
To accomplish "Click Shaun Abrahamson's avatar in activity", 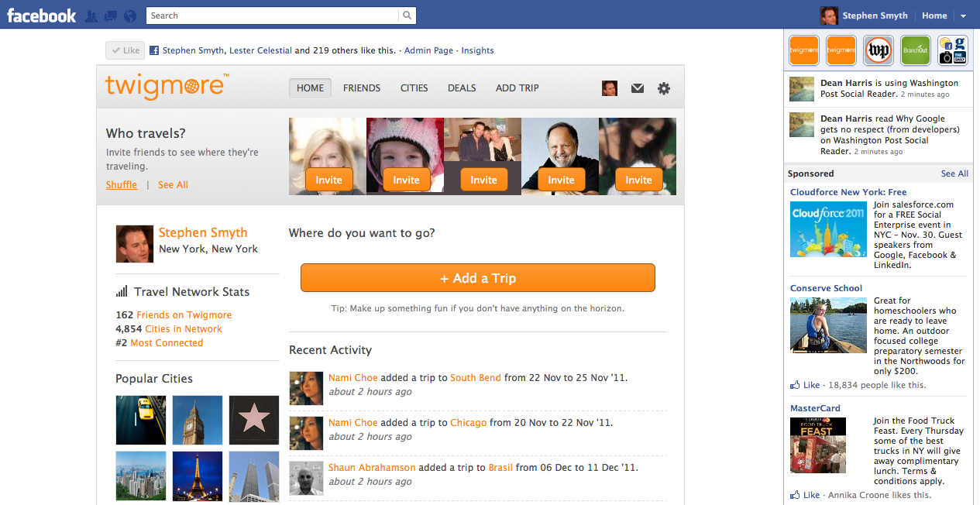I will [x=306, y=478].
